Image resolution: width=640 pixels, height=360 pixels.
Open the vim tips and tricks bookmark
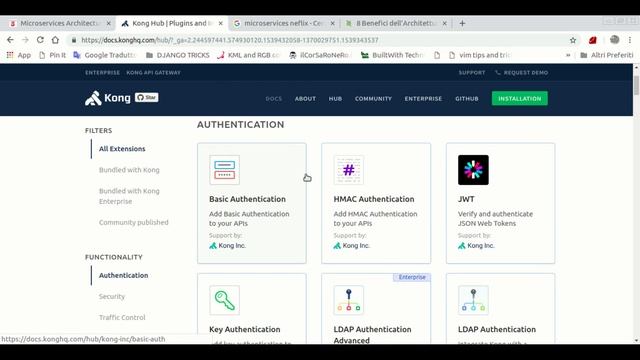[x=480, y=55]
